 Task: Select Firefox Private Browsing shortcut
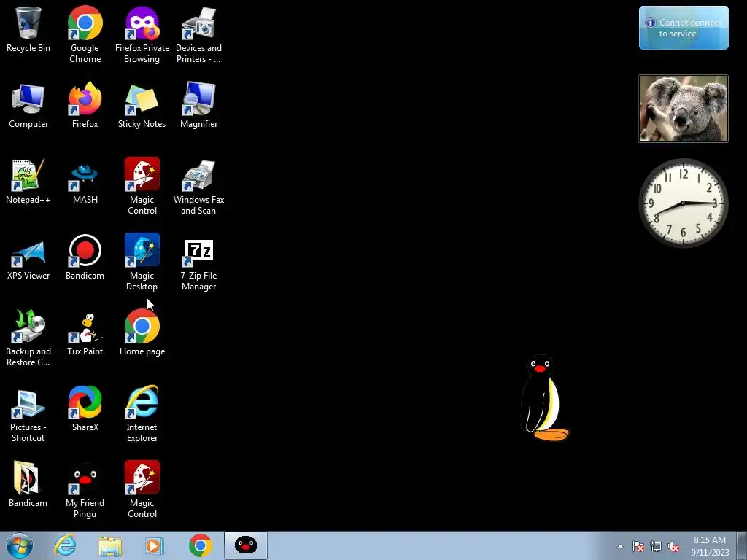tap(142, 34)
